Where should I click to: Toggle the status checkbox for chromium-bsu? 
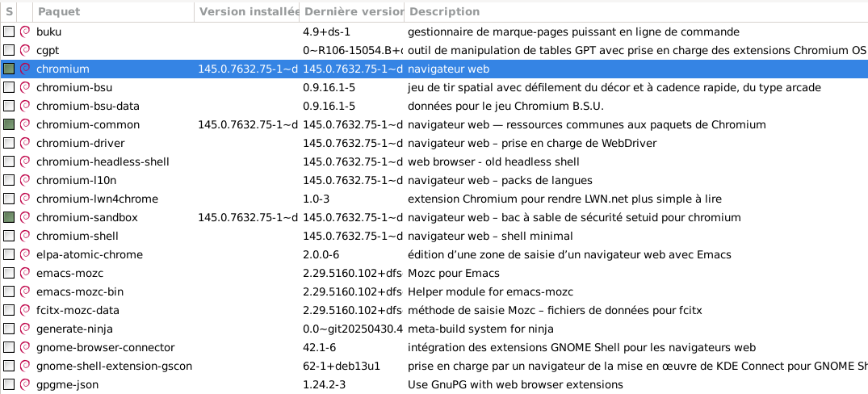[9, 88]
